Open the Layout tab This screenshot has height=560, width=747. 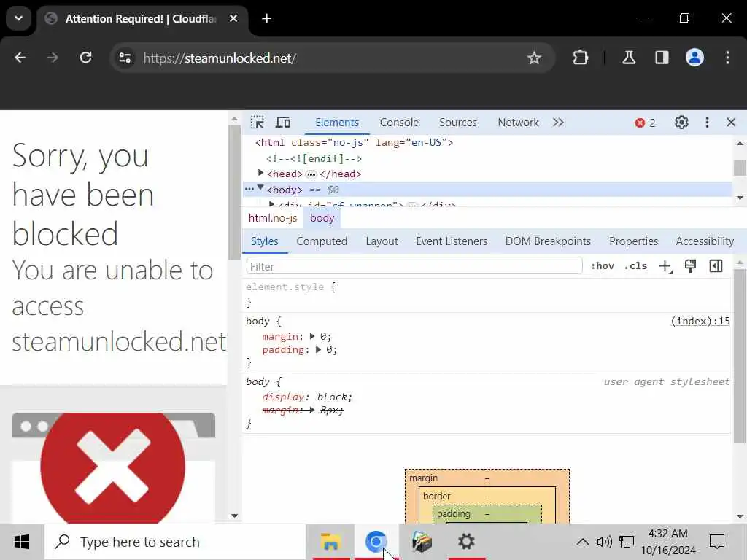tap(382, 241)
